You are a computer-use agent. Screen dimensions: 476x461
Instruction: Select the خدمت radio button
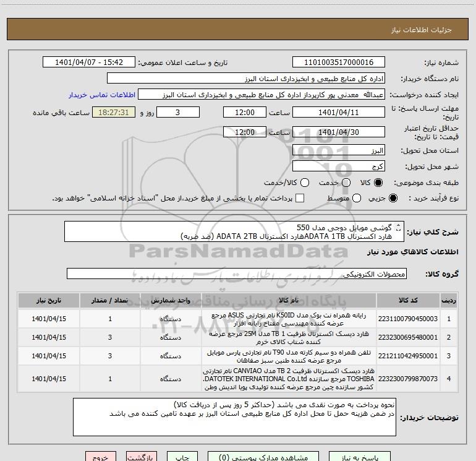coord(346,183)
